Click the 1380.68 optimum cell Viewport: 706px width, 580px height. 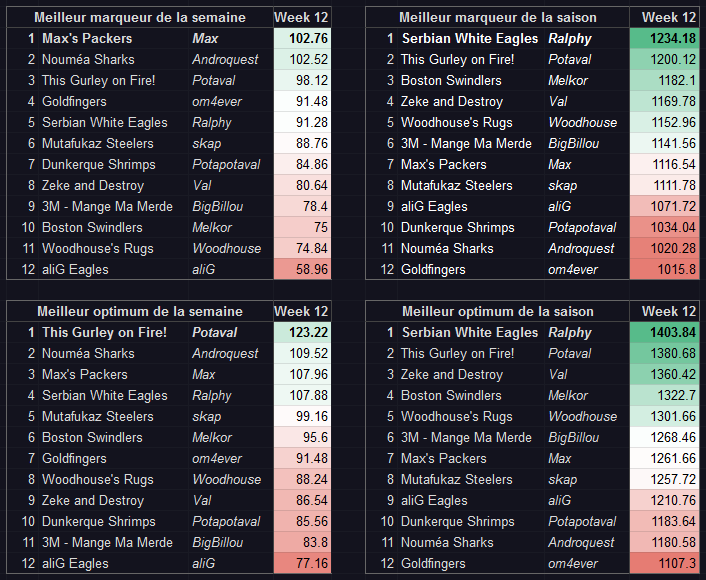664,354
